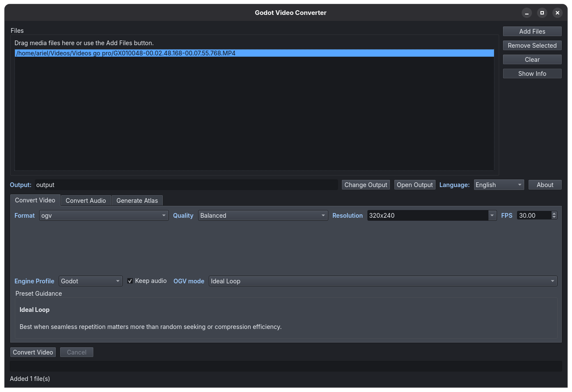
Task: Click the output path field
Action: click(x=186, y=185)
